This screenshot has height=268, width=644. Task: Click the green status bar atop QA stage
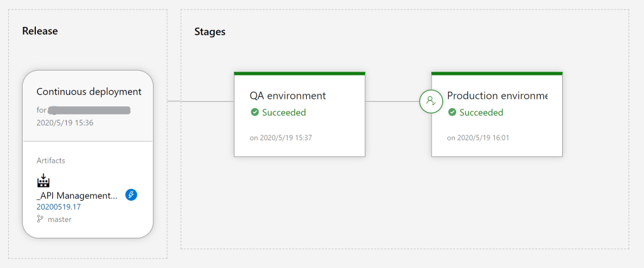(299, 73)
